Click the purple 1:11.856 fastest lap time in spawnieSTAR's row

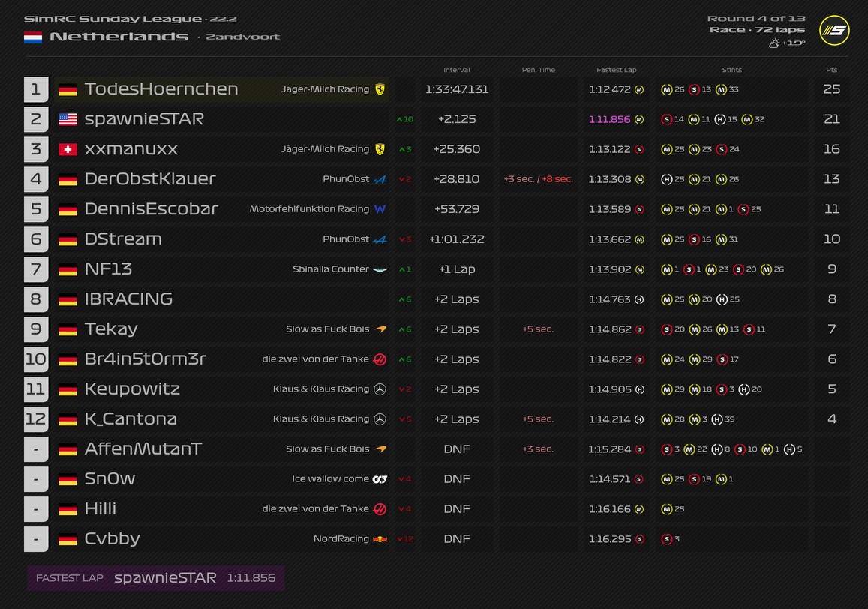click(609, 119)
